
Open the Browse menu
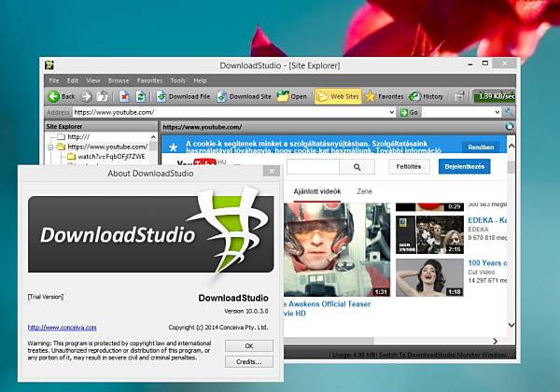tap(119, 80)
